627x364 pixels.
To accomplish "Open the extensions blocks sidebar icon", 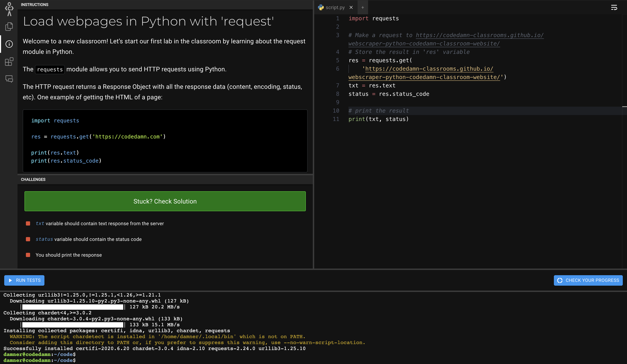I will coord(9,62).
